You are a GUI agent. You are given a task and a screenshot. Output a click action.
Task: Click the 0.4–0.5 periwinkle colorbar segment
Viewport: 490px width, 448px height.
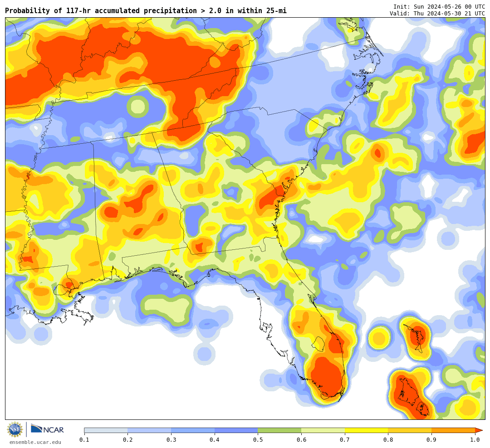tap(236, 430)
